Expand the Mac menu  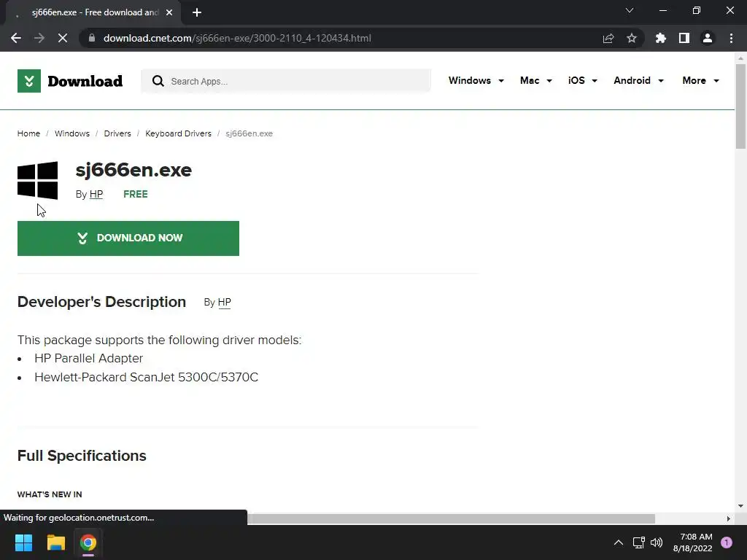pos(536,80)
